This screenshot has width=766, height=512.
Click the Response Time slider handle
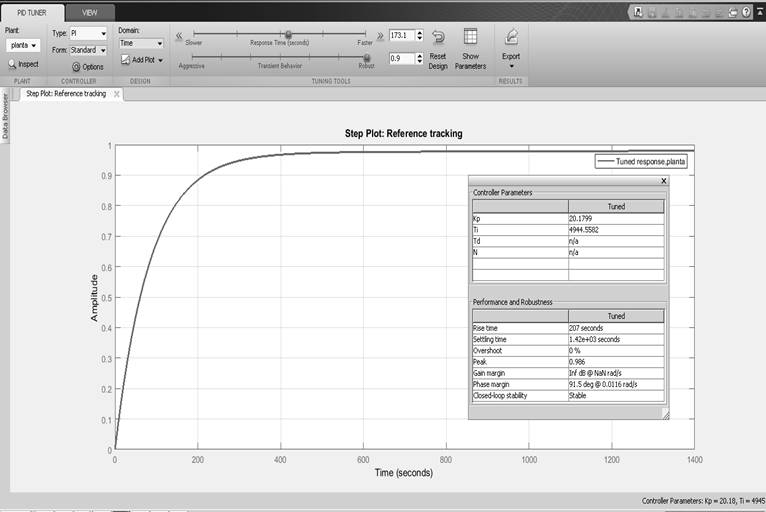[x=288, y=34]
